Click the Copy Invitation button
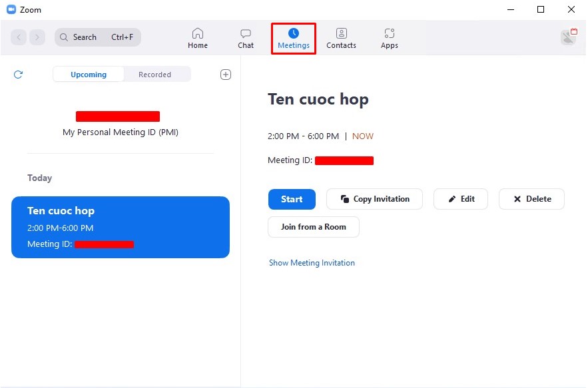The image size is (588, 388). coord(374,199)
